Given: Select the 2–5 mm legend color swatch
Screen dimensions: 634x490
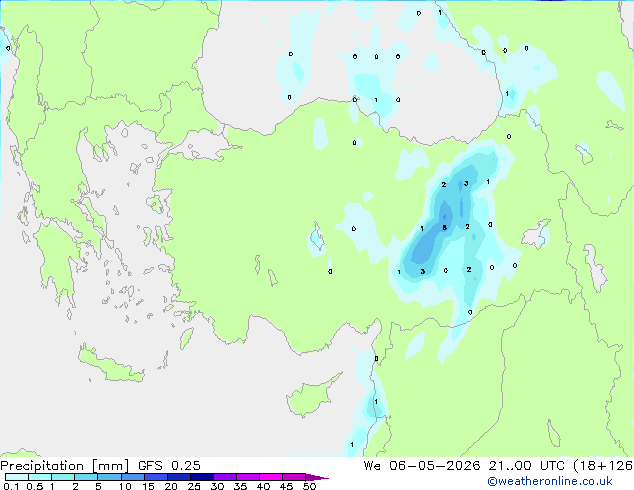Looking at the screenshot, I should (x=86, y=477).
